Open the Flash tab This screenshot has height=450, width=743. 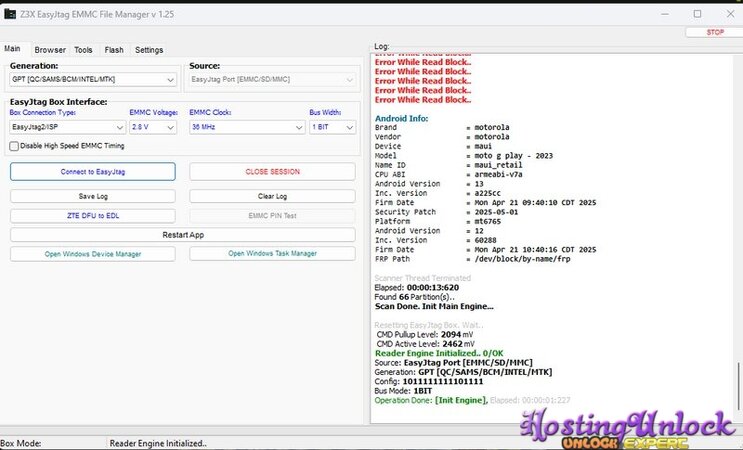pyautogui.click(x=114, y=50)
